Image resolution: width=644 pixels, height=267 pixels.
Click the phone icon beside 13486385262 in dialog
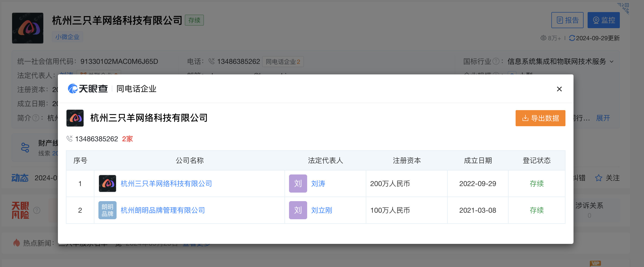click(69, 139)
